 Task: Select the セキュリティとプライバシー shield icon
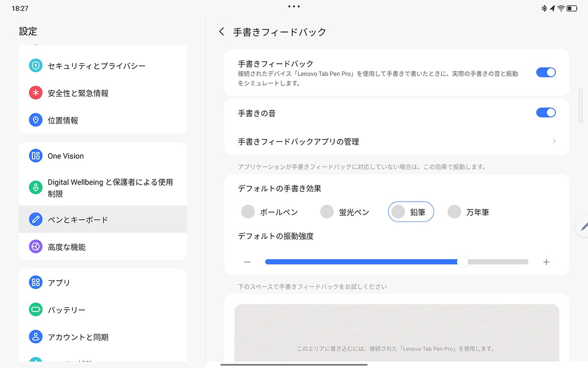[x=35, y=65]
